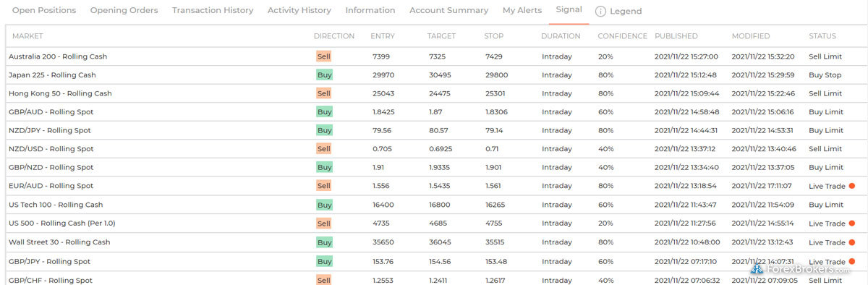Viewport: 868px width, 285px height.
Task: Click the Sell badge for Australia 200
Action: [323, 56]
